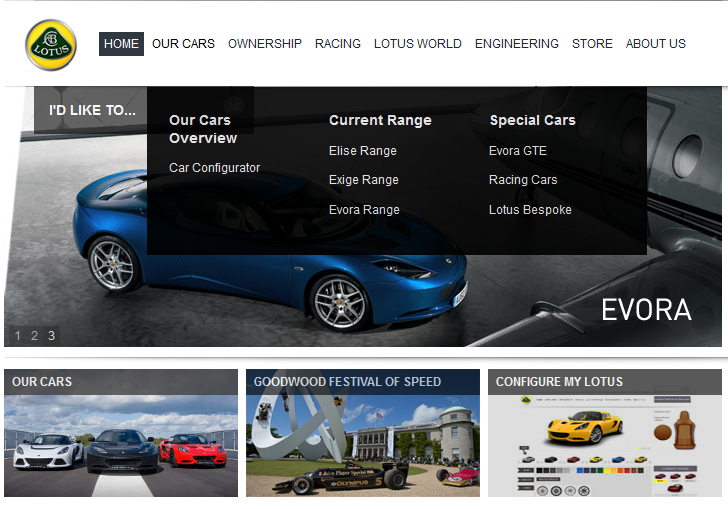Open the HOME menu tab

tap(121, 44)
